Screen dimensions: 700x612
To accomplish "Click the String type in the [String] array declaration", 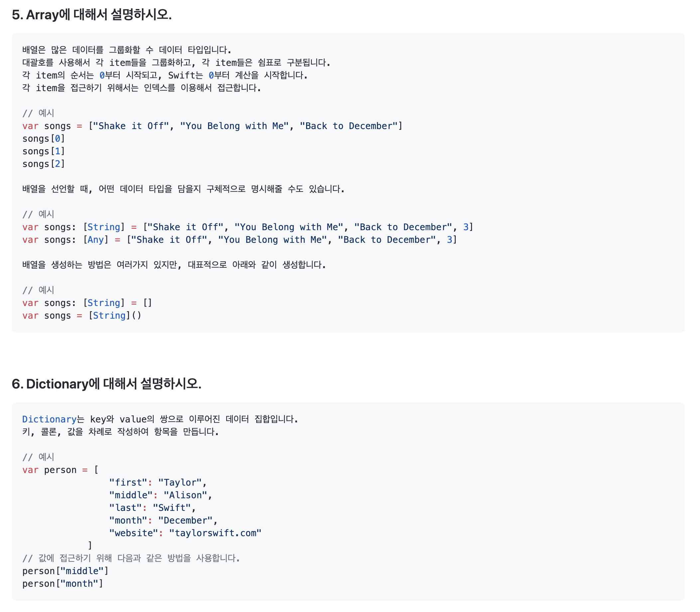I will tap(104, 227).
